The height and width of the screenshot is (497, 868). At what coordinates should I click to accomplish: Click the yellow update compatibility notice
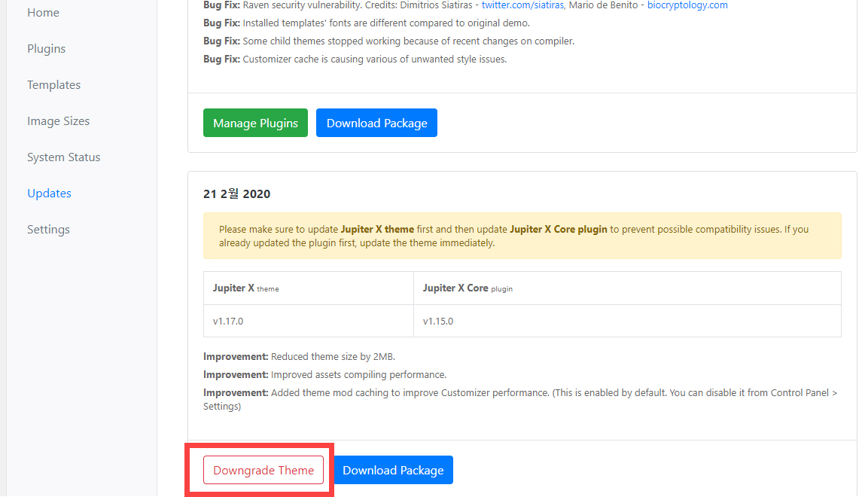tap(522, 236)
